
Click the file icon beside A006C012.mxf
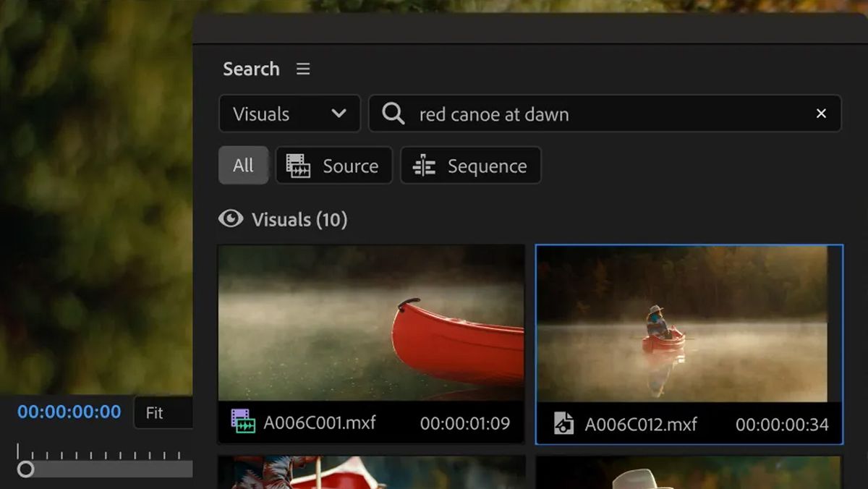(x=563, y=424)
